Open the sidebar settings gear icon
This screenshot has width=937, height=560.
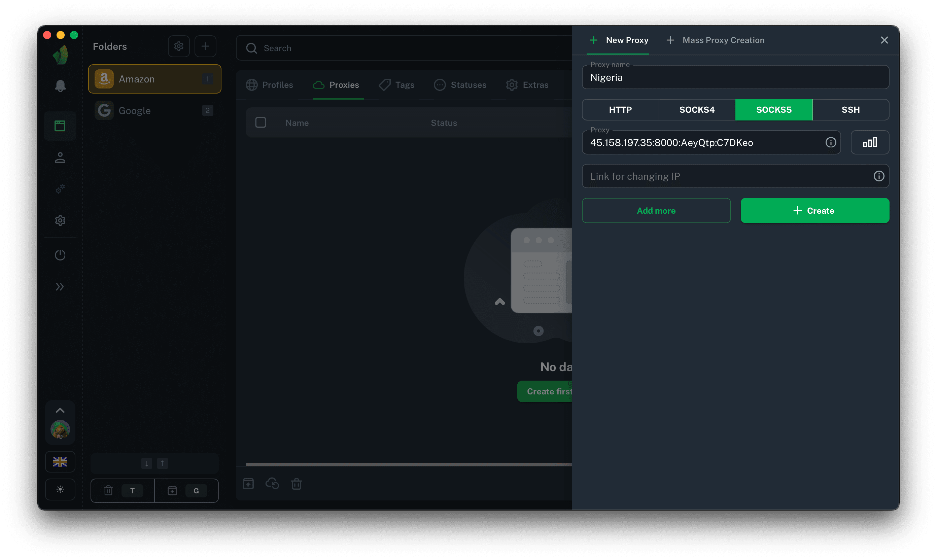pyautogui.click(x=60, y=220)
